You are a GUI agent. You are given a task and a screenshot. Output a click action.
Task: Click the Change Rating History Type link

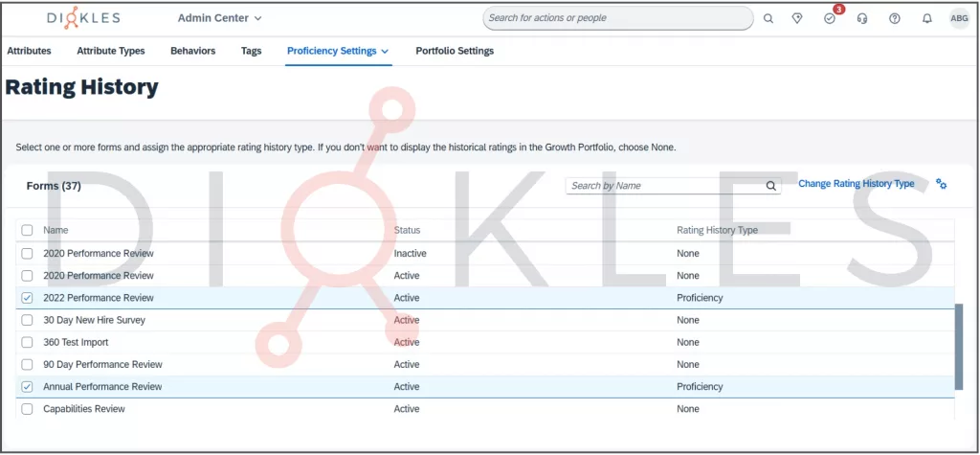[x=856, y=184]
